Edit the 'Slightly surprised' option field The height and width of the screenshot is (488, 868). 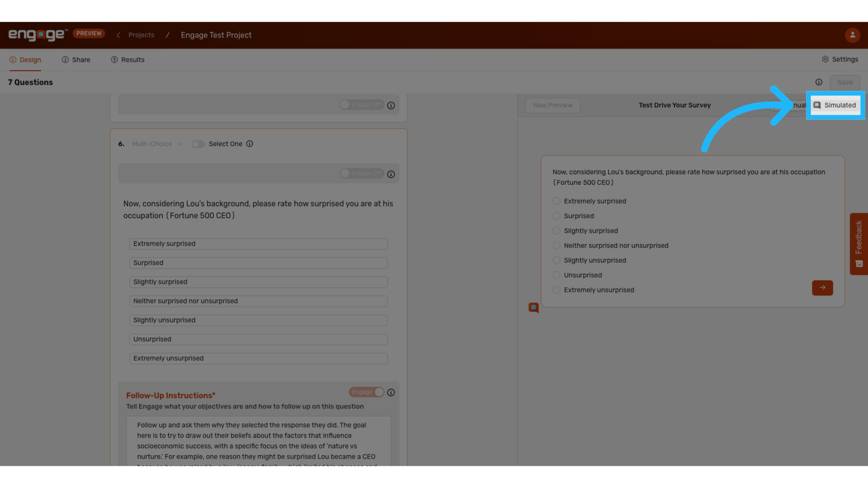click(x=258, y=282)
